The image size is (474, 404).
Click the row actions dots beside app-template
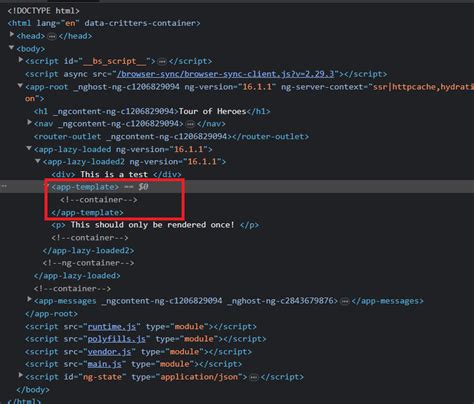click(4, 186)
